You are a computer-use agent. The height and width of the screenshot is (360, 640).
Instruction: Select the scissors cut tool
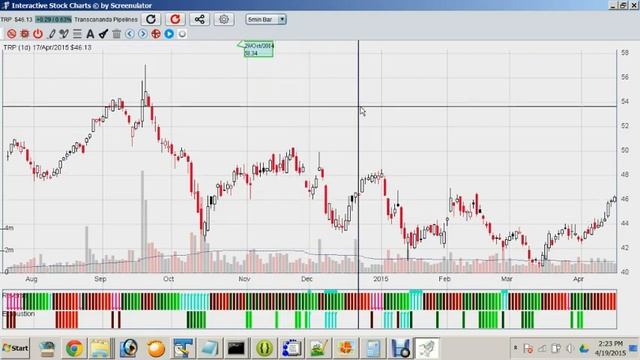(x=64, y=34)
